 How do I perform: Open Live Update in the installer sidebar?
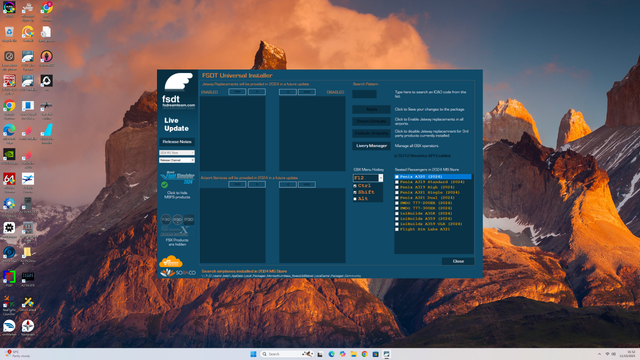(176, 124)
